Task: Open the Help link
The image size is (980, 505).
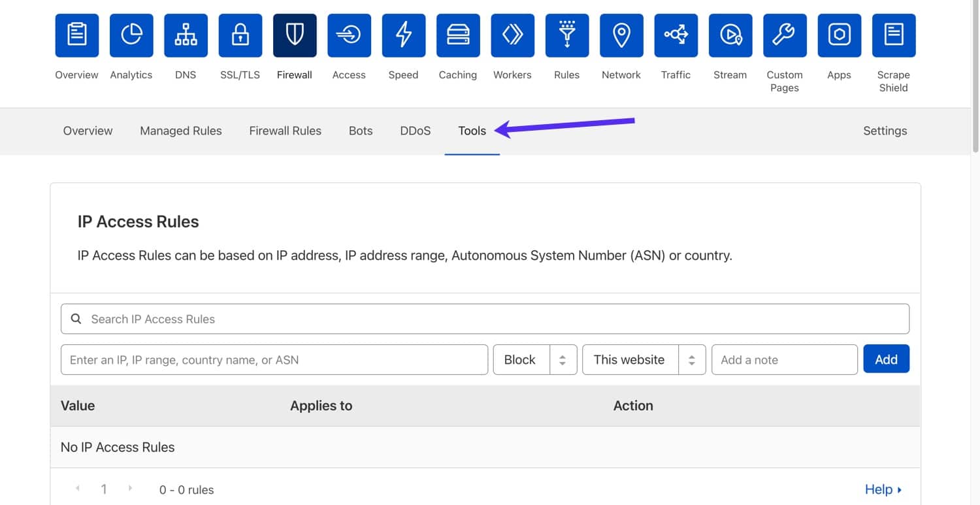Action: pos(883,489)
